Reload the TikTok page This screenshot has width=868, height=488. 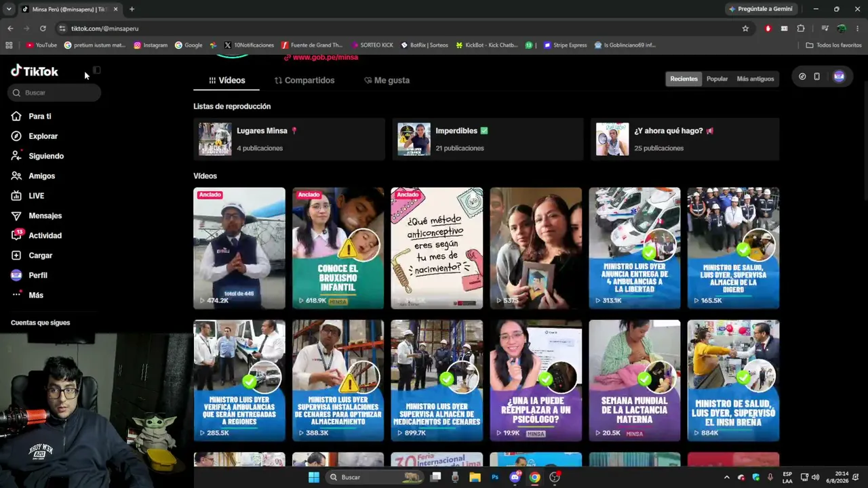coord(43,28)
